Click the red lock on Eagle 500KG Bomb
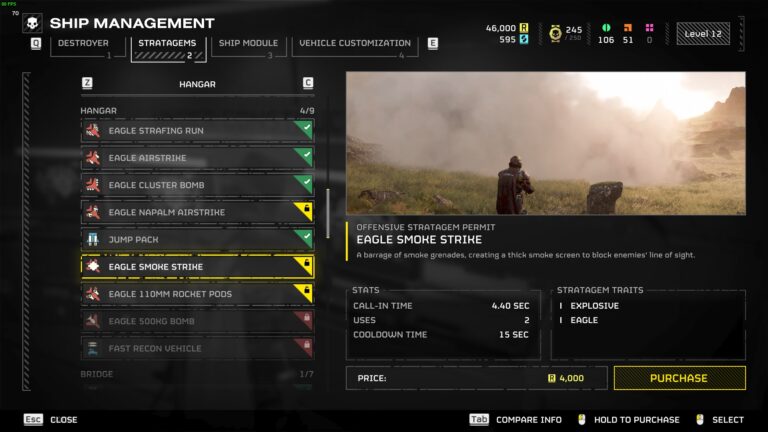The width and height of the screenshot is (768, 432). (x=306, y=319)
